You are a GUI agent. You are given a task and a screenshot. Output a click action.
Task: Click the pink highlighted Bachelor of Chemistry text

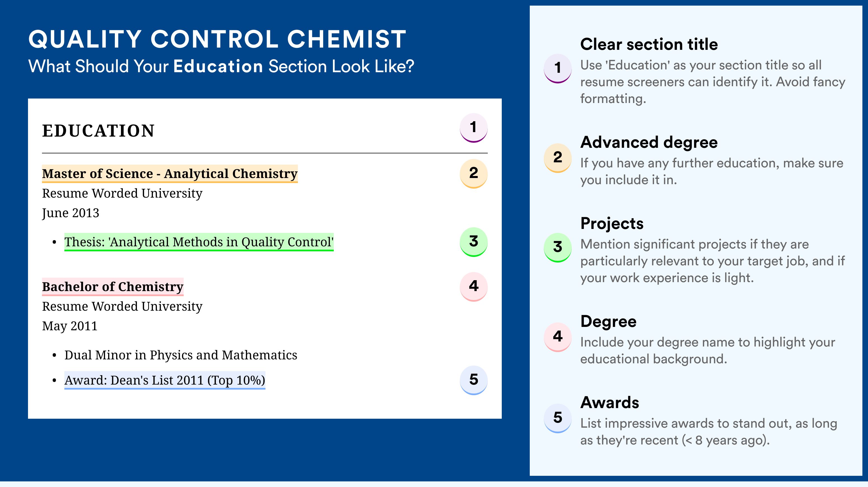113,287
